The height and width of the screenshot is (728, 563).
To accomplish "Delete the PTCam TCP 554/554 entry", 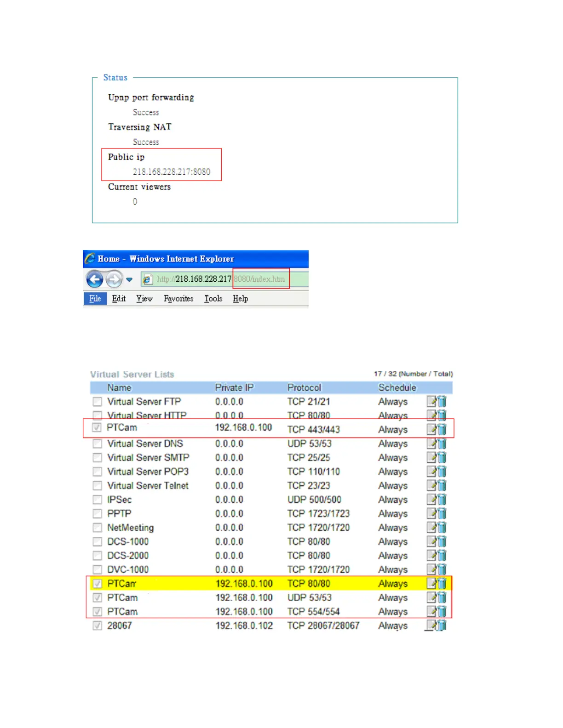I will 442,611.
